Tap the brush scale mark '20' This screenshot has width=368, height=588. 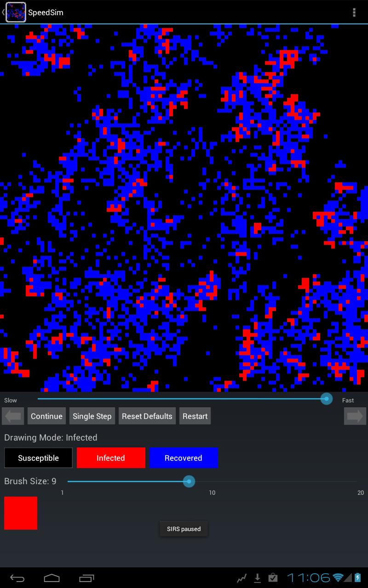[x=361, y=492]
